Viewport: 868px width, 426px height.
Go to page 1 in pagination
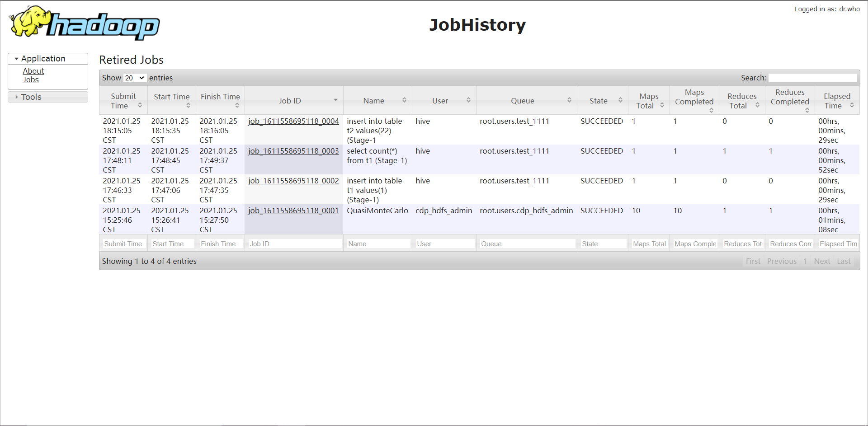805,261
